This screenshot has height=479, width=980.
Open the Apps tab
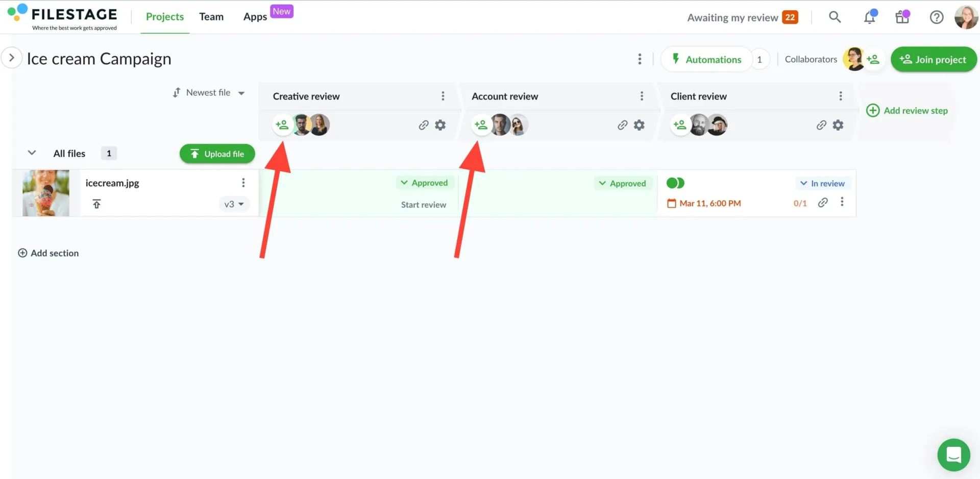pyautogui.click(x=255, y=17)
